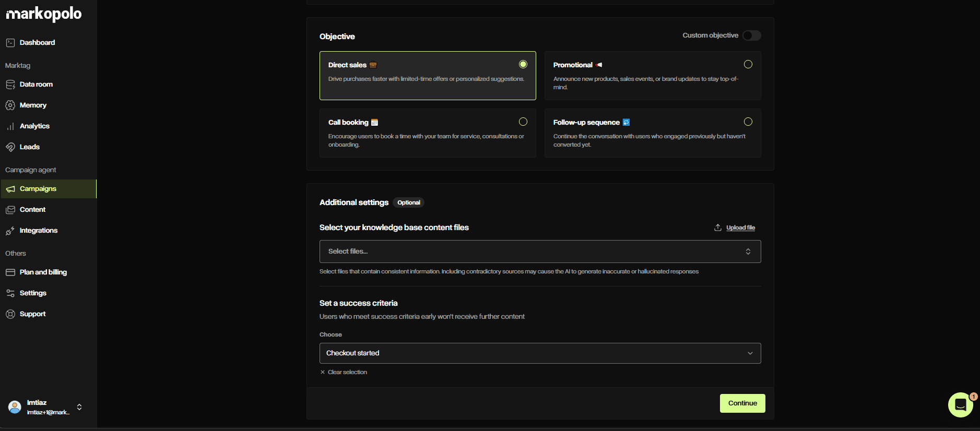Select the Promotional radio button

[748, 64]
